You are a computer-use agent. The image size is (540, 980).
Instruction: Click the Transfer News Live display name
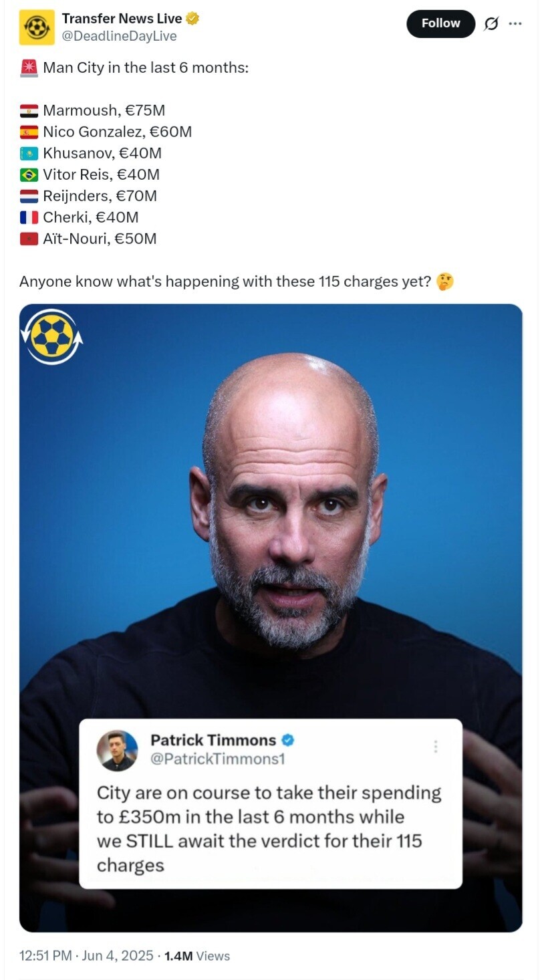pyautogui.click(x=122, y=19)
